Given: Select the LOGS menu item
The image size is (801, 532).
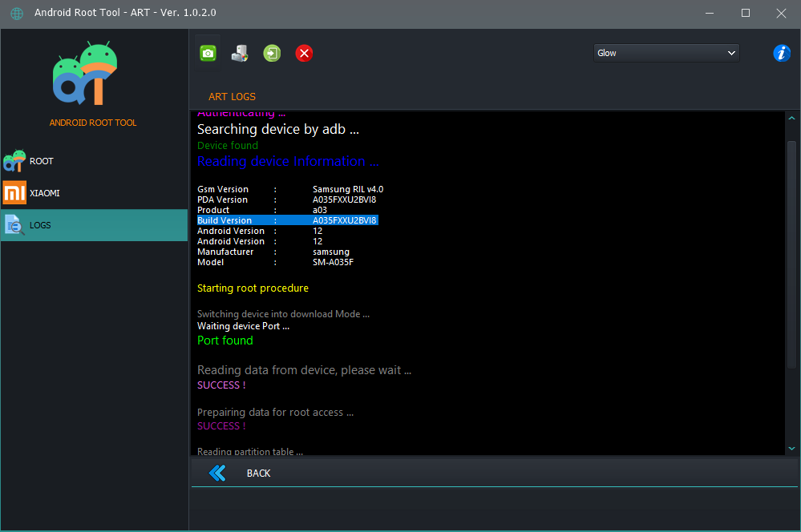Looking at the screenshot, I should (x=95, y=225).
